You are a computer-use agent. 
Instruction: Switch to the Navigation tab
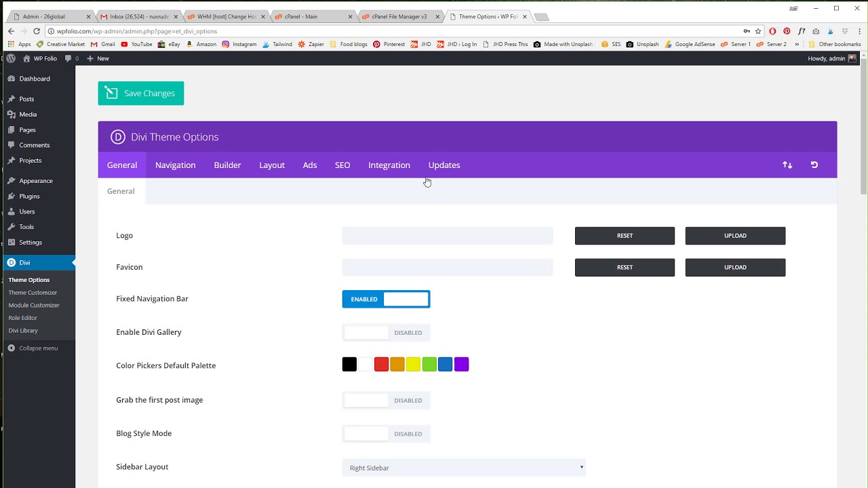[x=175, y=165]
